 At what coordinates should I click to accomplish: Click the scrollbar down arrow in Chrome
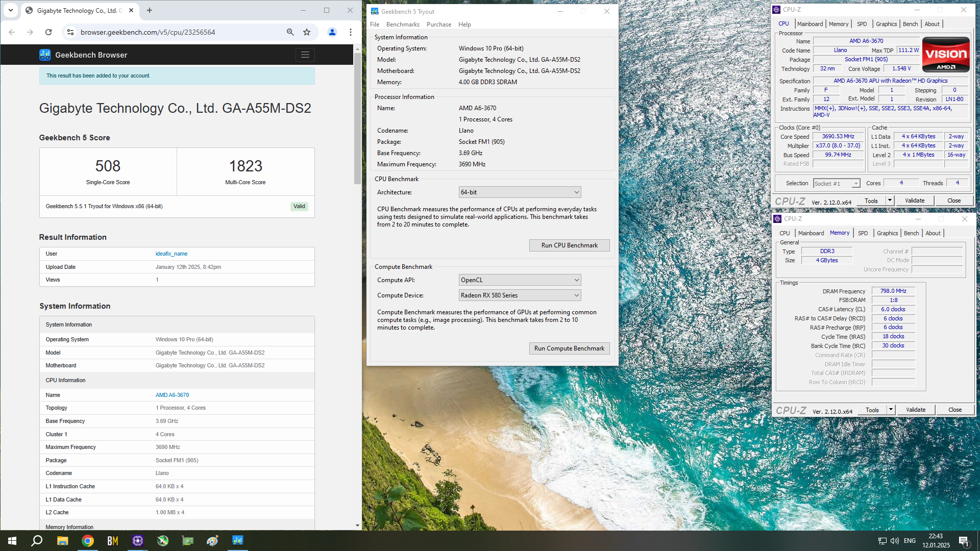tap(357, 525)
